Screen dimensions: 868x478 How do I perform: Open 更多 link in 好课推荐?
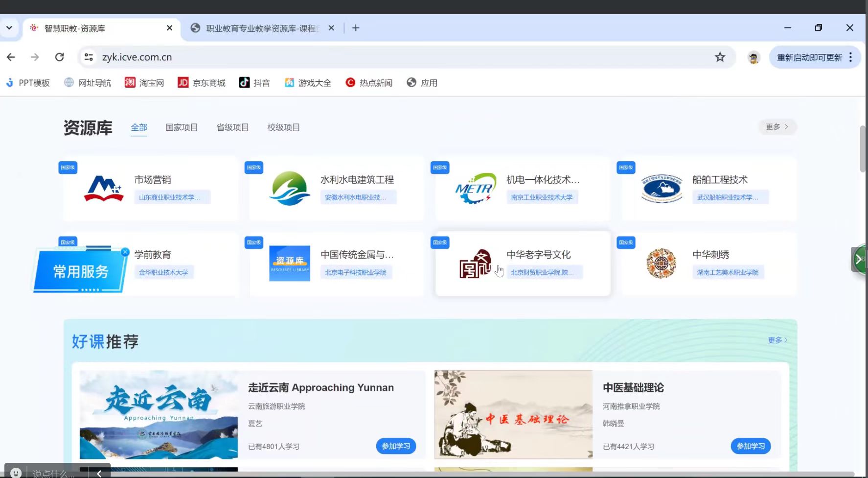pos(777,340)
